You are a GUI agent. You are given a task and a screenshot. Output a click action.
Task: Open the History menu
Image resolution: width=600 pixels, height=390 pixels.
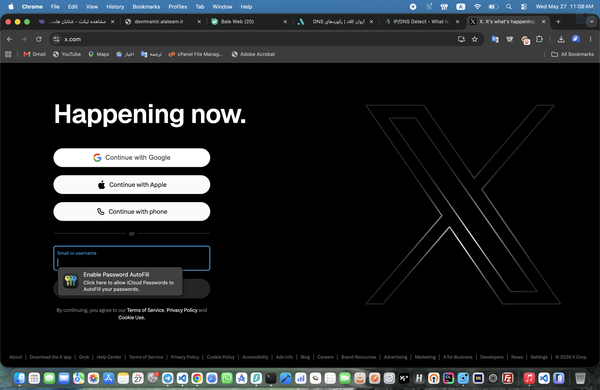click(115, 7)
